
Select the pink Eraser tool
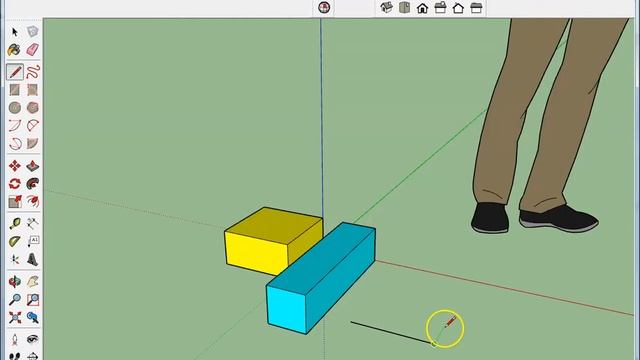(33, 50)
